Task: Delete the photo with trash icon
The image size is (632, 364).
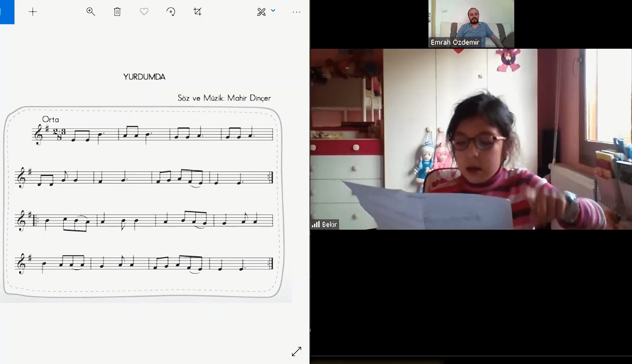Action: click(117, 12)
